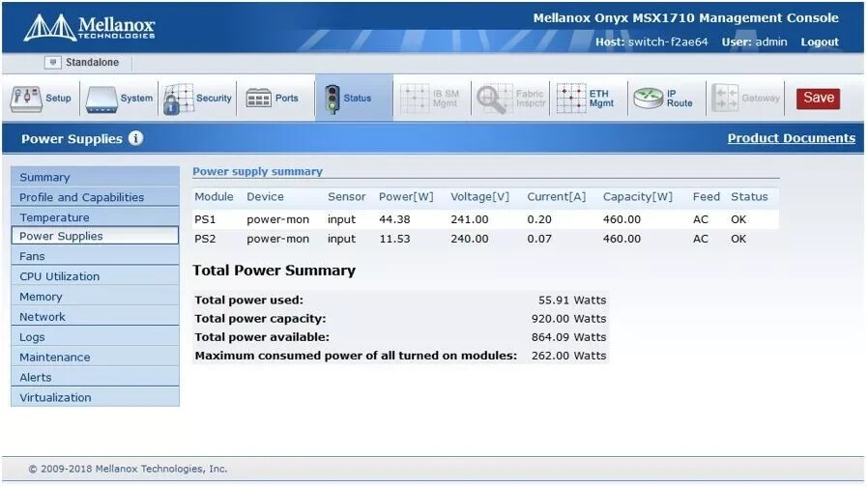The width and height of the screenshot is (868, 487).
Task: Click the Power[W] column header
Action: pyautogui.click(x=406, y=196)
